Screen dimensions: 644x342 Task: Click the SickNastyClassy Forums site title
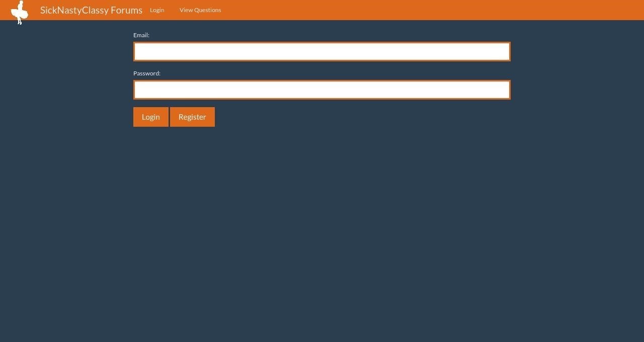(x=91, y=10)
